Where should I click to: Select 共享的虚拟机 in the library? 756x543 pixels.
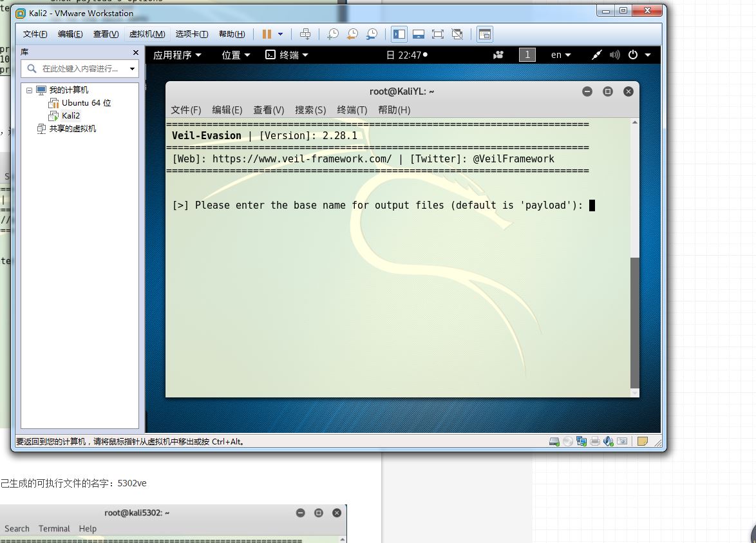pos(72,129)
